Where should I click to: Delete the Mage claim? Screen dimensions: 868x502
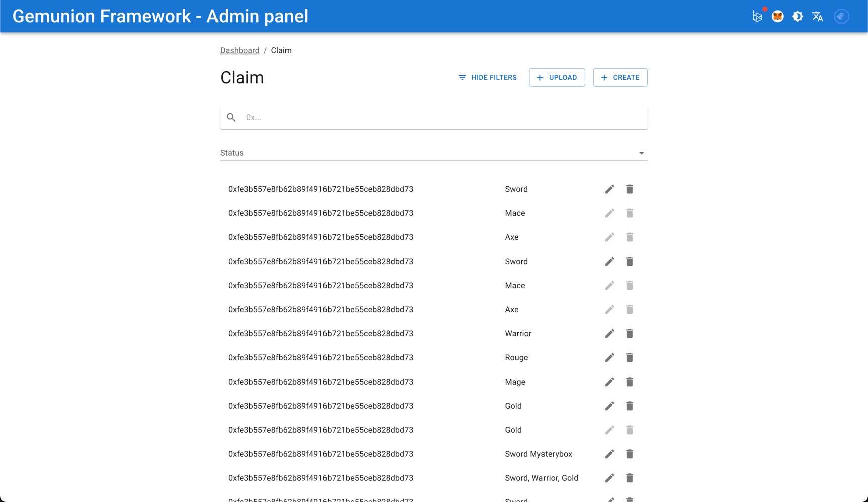click(629, 382)
